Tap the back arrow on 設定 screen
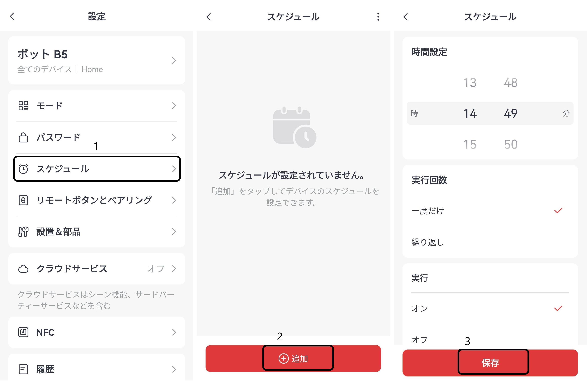The width and height of the screenshot is (588, 384). click(x=12, y=17)
